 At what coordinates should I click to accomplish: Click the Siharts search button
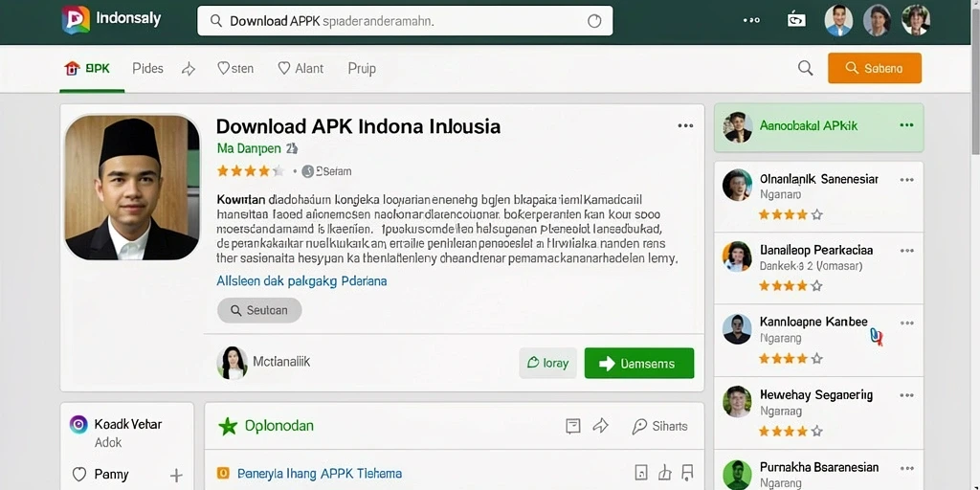[660, 426]
